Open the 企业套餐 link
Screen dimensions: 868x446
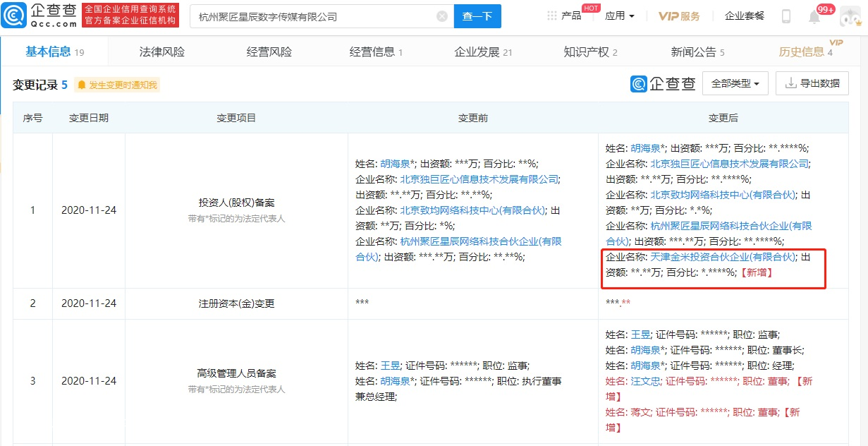[x=745, y=16]
